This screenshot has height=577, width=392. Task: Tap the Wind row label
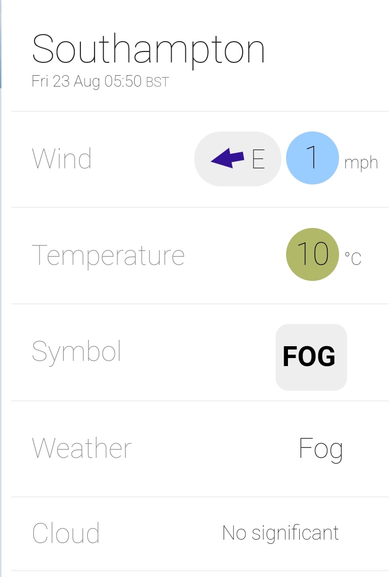61,158
